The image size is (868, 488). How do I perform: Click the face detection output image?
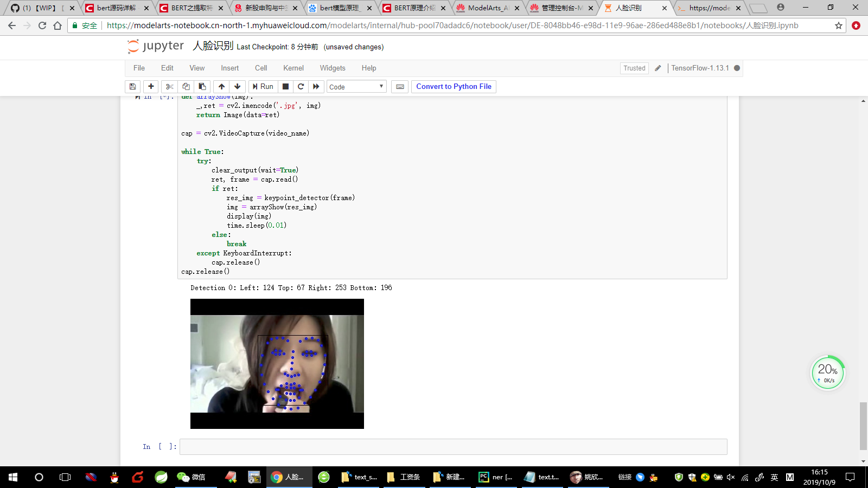tap(277, 364)
